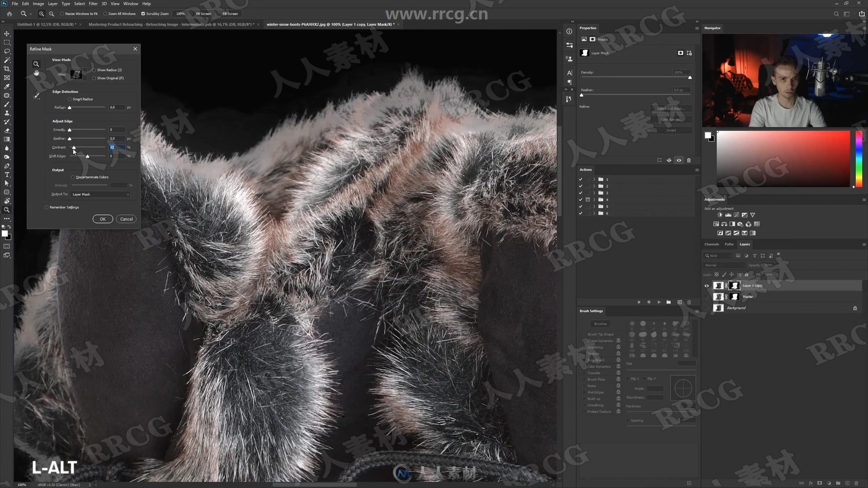Screen dimensions: 868x488
Task: Add a Photo Filter adjustment
Action: tap(740, 224)
